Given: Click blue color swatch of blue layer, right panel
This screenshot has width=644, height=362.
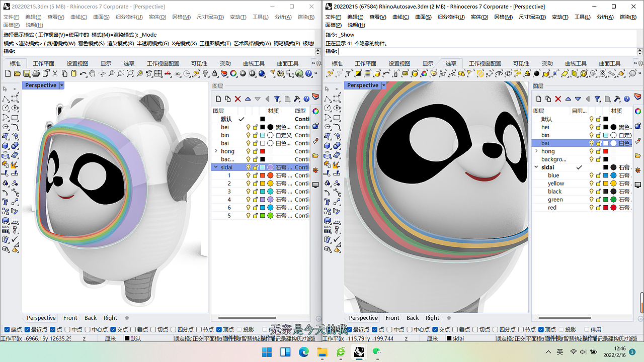Looking at the screenshot, I should click(x=606, y=175).
